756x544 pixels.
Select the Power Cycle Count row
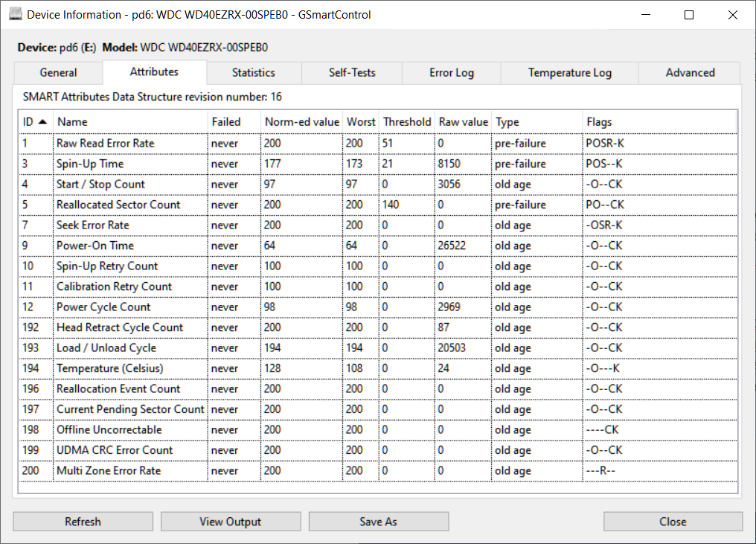[378, 307]
